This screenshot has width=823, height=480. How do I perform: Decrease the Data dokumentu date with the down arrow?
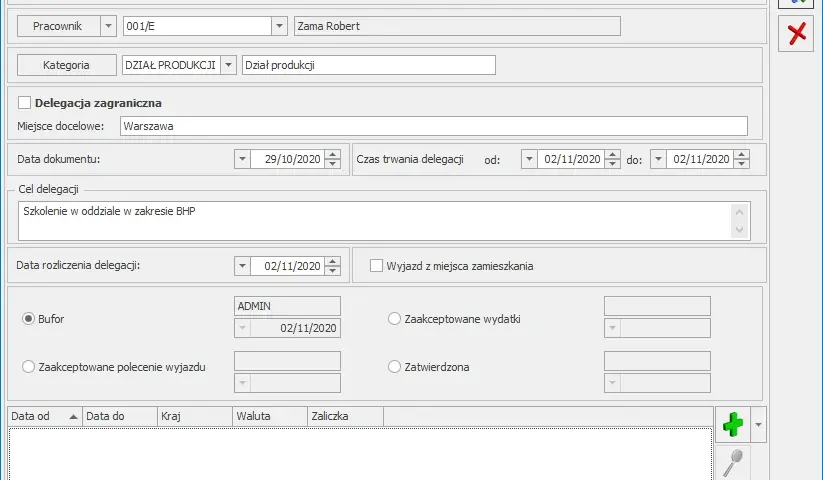coord(332,164)
